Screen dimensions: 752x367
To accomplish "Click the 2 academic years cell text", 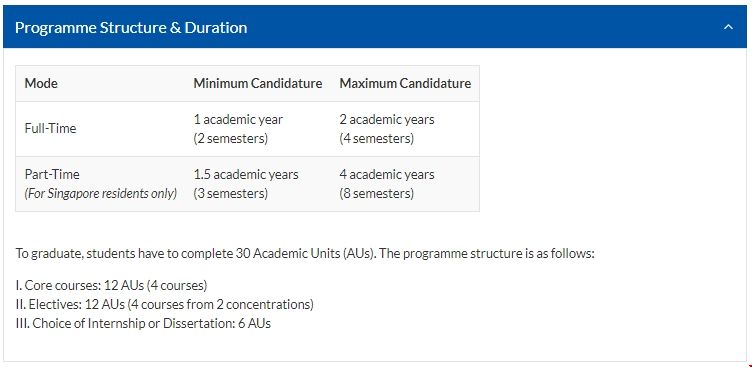I will 387,119.
